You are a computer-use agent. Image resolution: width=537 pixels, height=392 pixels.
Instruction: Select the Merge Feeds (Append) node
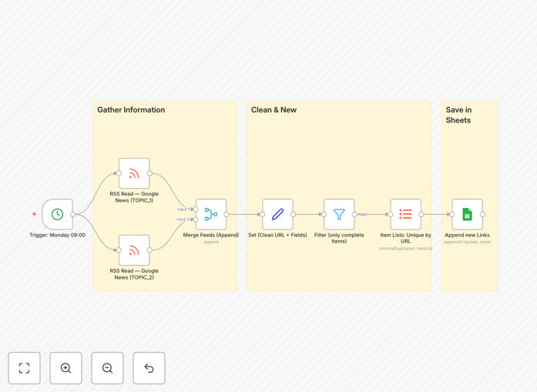pyautogui.click(x=211, y=214)
